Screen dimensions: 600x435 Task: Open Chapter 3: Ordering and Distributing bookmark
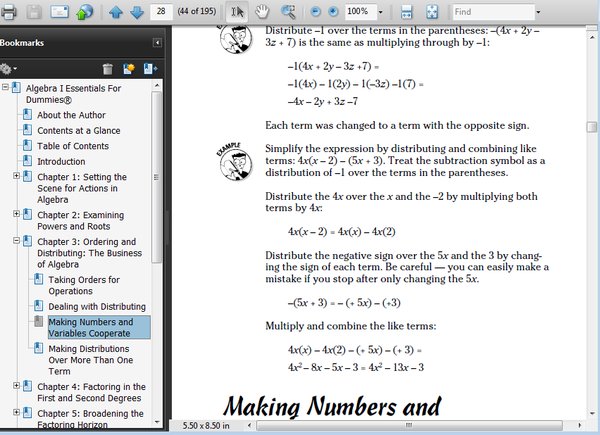pos(89,253)
